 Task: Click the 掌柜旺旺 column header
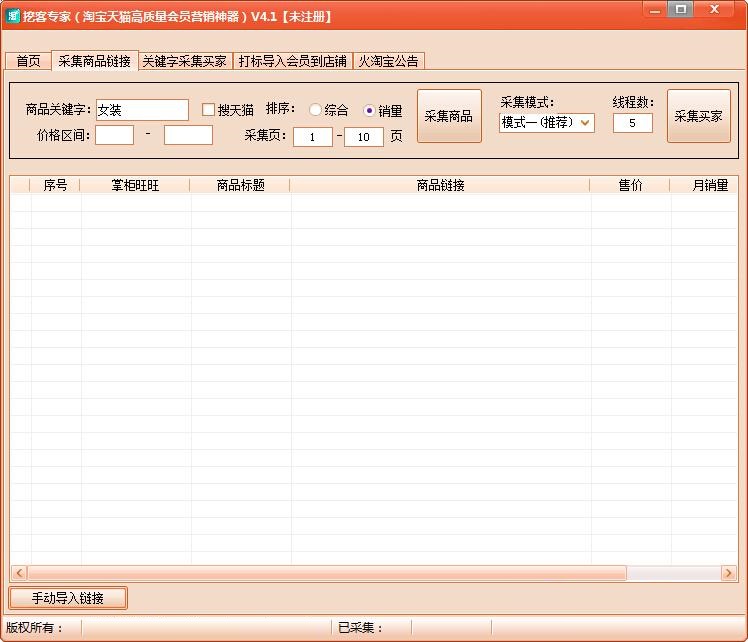point(135,185)
